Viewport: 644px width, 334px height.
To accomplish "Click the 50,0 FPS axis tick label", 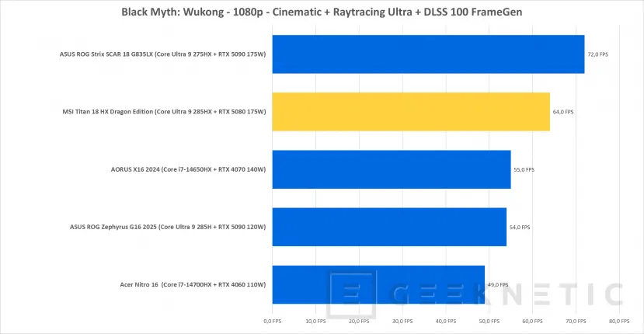I will tap(489, 322).
